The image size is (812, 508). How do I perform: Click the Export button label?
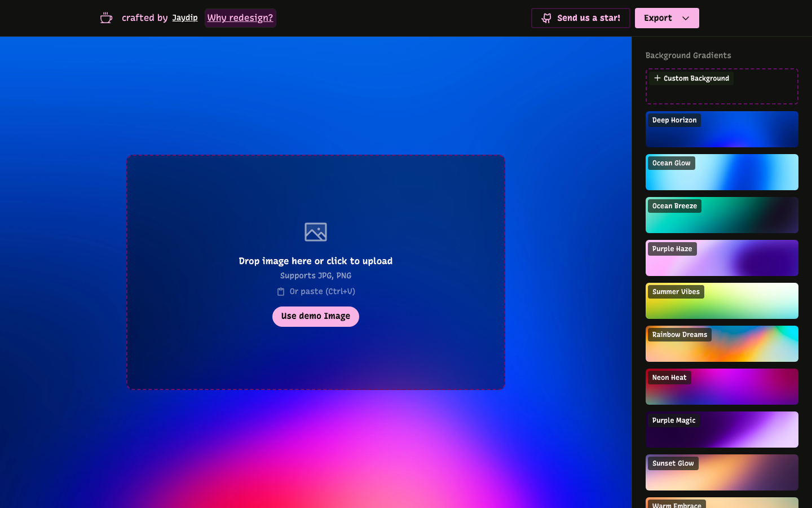[658, 18]
